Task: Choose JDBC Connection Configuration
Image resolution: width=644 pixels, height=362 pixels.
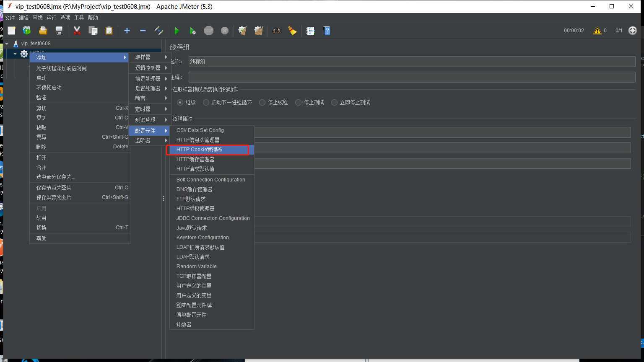Action: (x=212, y=218)
